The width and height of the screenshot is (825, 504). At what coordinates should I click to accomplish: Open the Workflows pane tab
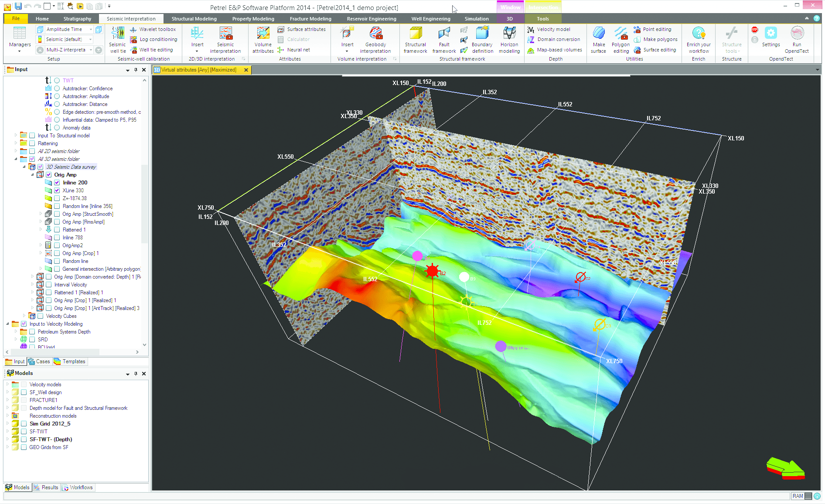pos(78,487)
